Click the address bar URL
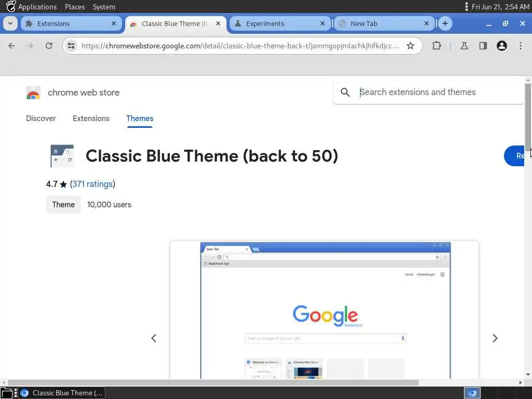 (240, 46)
